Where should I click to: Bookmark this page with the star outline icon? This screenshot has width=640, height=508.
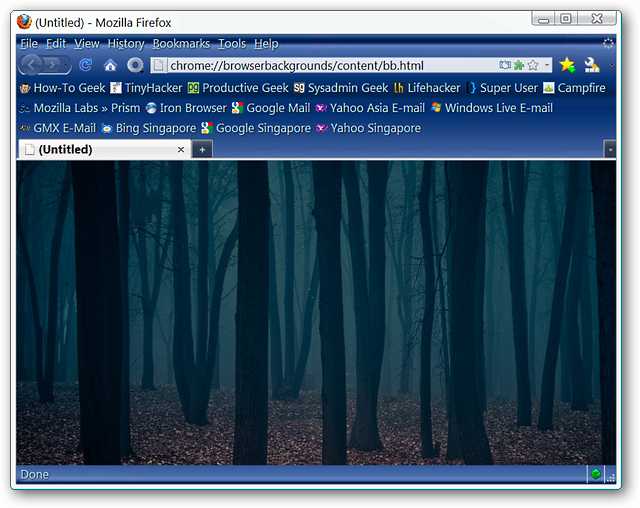coord(533,65)
